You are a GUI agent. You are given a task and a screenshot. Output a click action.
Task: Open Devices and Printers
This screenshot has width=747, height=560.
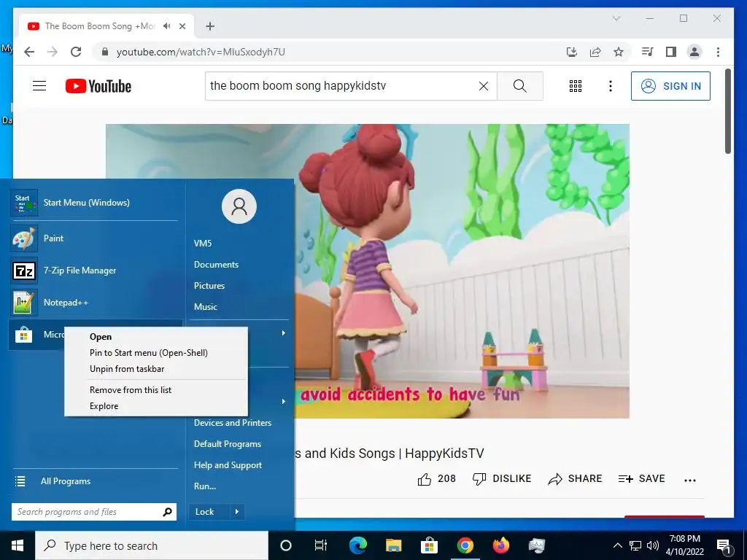tap(233, 423)
